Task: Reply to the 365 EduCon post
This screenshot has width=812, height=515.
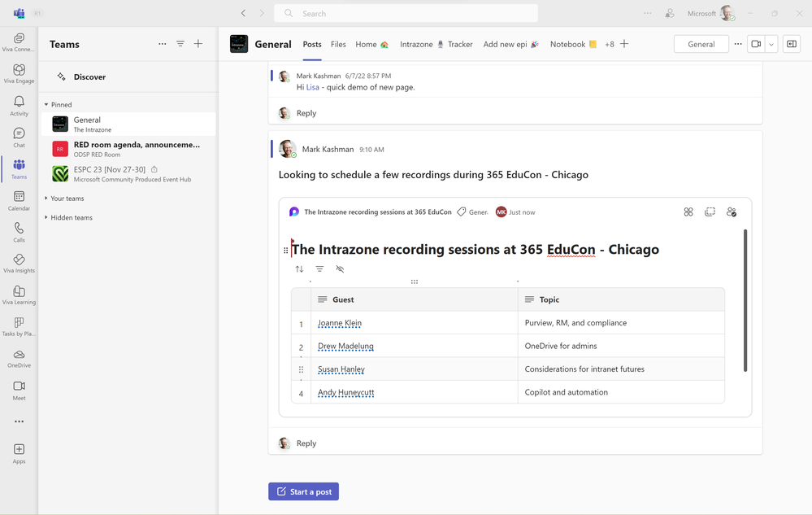Action: click(x=306, y=443)
